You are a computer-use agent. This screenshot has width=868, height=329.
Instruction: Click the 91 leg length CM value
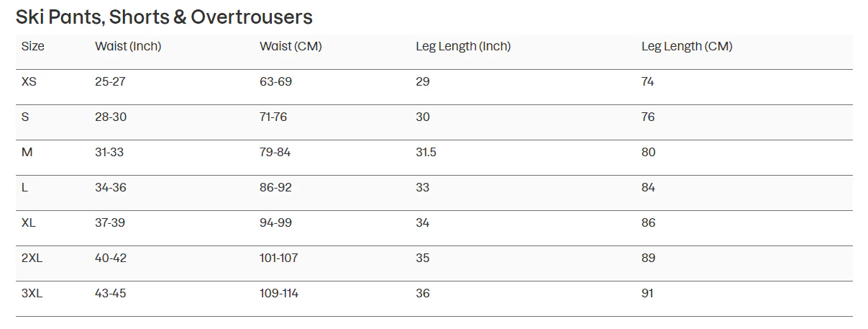coord(647,294)
